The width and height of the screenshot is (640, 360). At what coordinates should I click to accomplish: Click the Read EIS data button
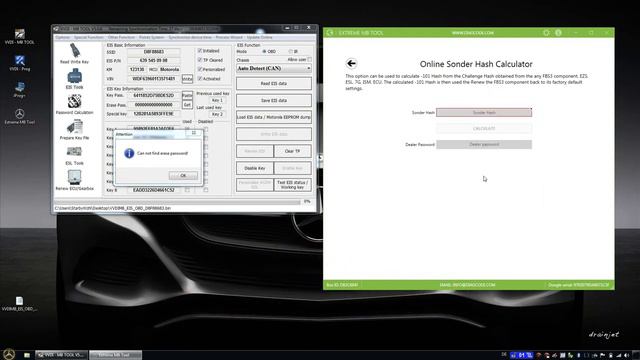pos(273,83)
